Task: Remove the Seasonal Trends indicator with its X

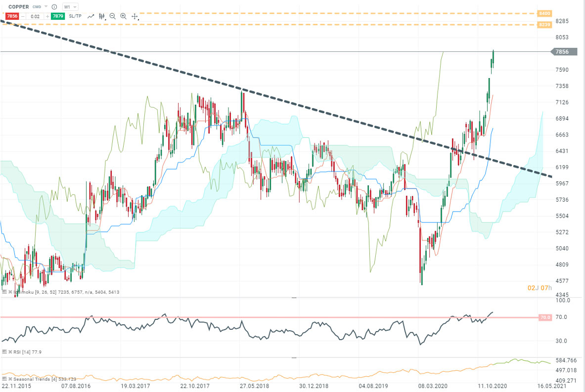Action: click(x=10, y=379)
